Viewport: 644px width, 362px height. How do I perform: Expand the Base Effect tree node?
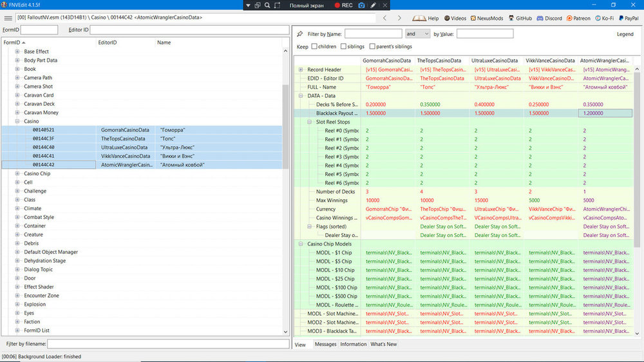(17, 52)
